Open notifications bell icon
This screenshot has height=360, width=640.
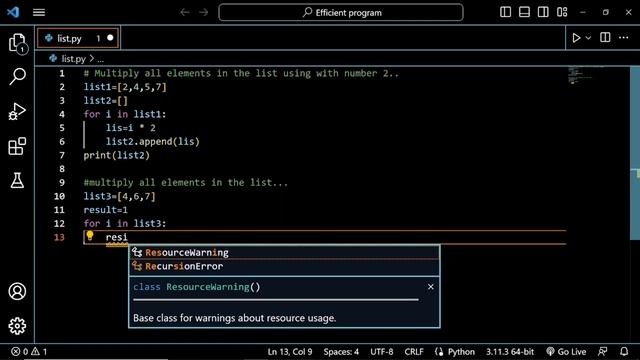tap(624, 351)
